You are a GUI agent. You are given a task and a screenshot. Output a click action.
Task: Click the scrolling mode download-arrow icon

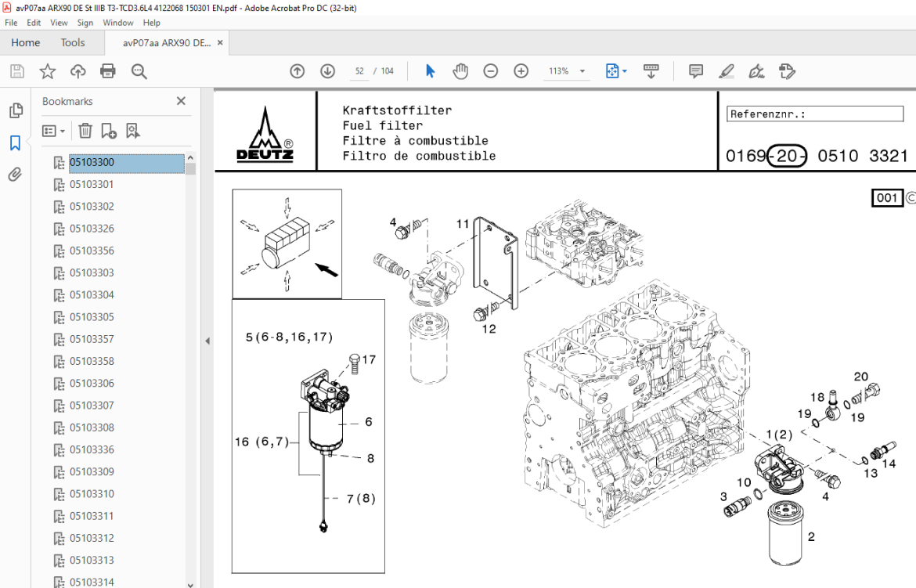click(x=651, y=71)
